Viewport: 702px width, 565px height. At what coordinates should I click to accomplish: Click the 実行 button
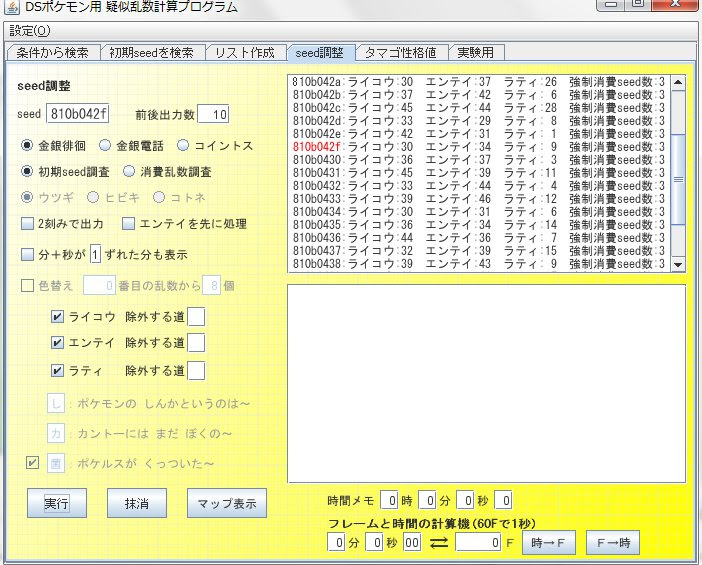[x=57, y=503]
